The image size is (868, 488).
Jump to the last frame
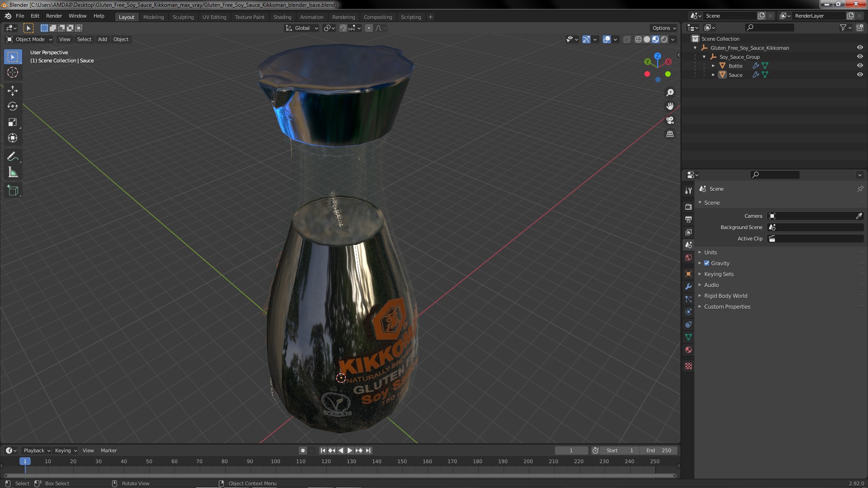pos(368,450)
